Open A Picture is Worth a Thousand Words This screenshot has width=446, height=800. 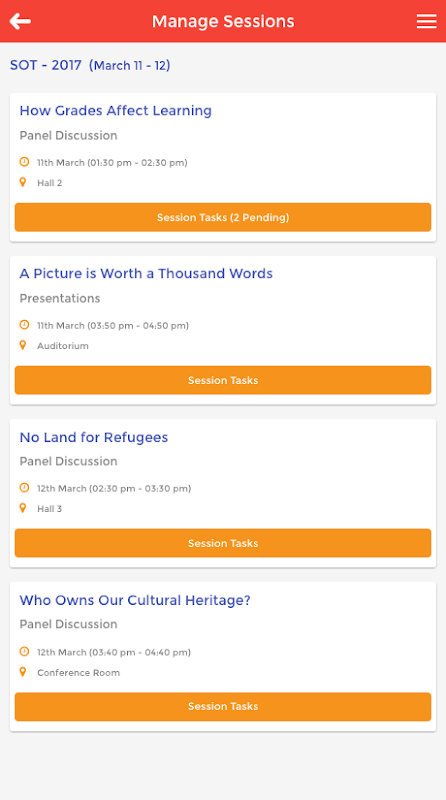click(x=146, y=273)
